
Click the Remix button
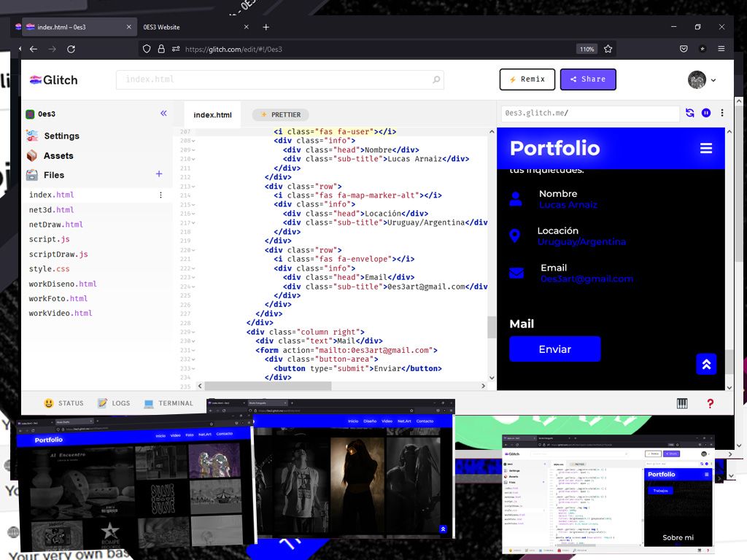(x=527, y=79)
